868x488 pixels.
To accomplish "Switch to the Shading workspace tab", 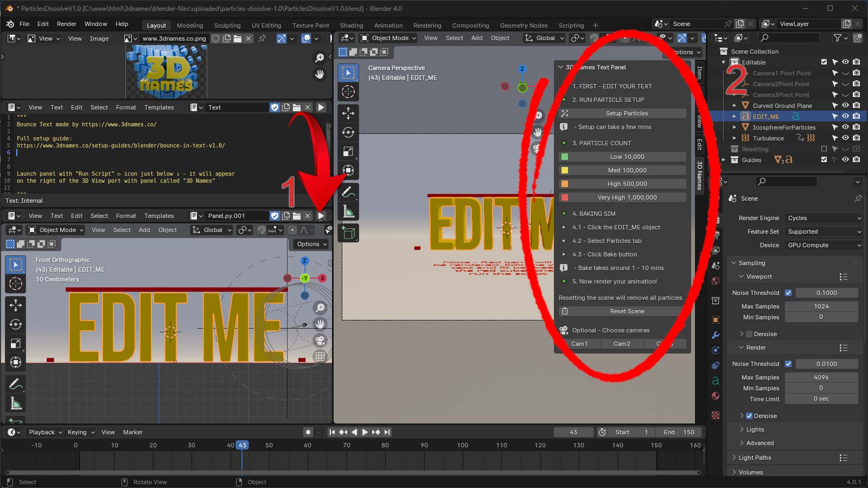I will 352,25.
